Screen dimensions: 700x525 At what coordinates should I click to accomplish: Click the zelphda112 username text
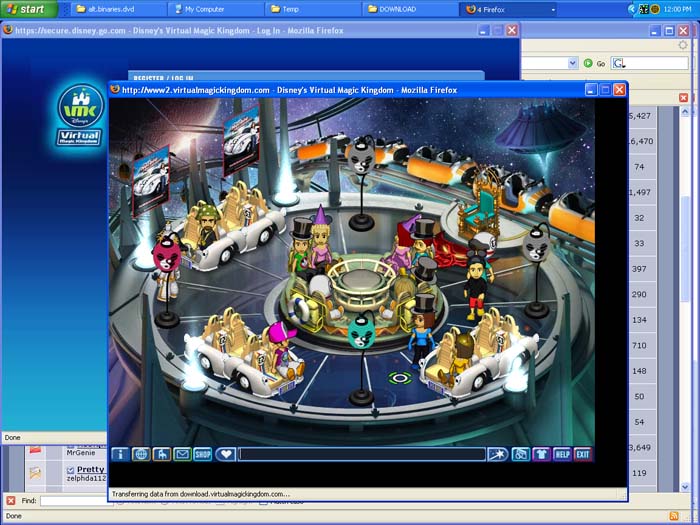pos(87,479)
